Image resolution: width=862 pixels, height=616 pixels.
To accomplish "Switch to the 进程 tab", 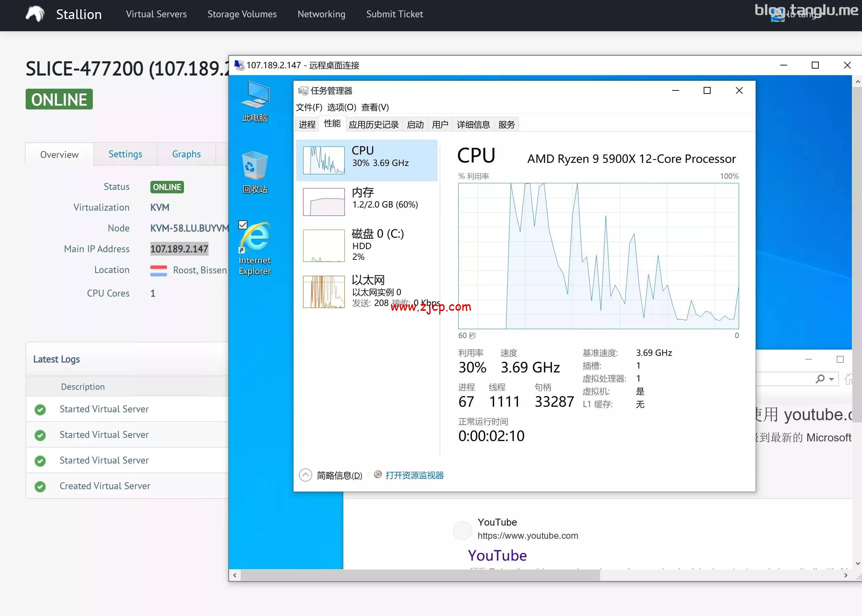I will coord(307,124).
